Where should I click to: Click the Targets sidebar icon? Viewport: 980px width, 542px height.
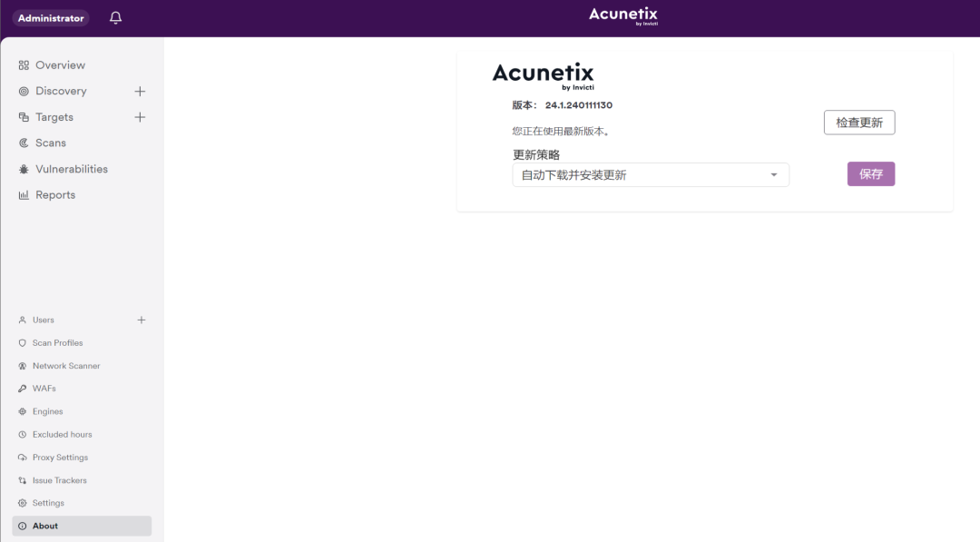[24, 117]
